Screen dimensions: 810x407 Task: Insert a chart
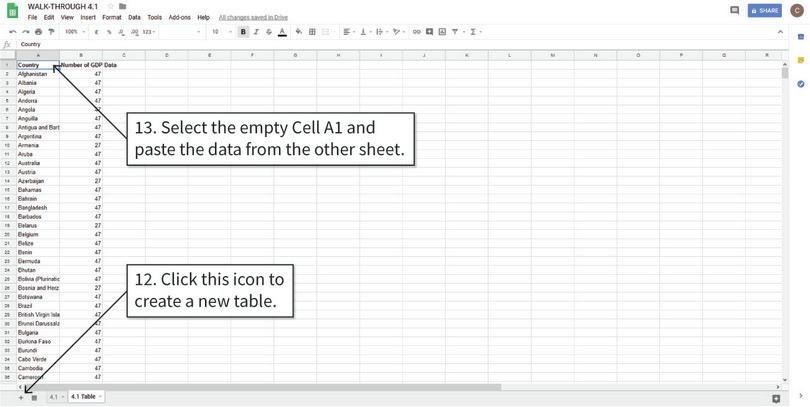point(442,32)
